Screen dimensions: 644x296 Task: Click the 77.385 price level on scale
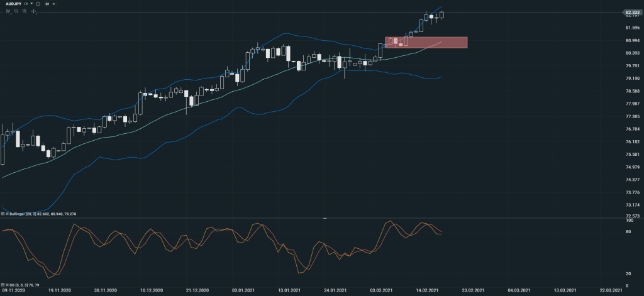click(x=633, y=117)
